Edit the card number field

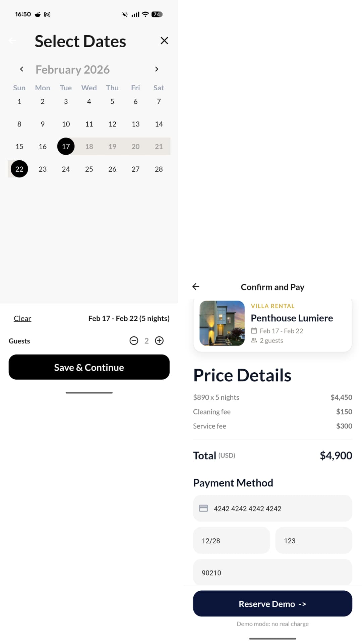tap(278, 508)
